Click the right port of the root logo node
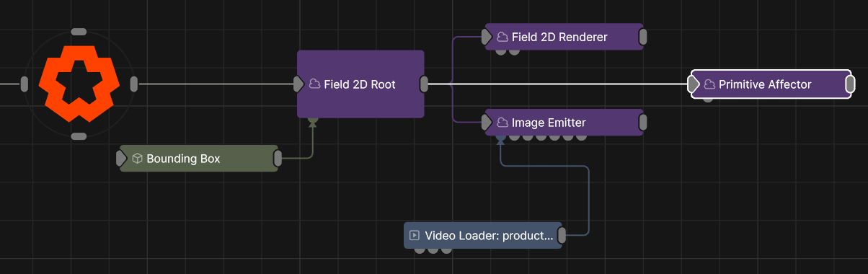The width and height of the screenshot is (868, 274). (133, 84)
